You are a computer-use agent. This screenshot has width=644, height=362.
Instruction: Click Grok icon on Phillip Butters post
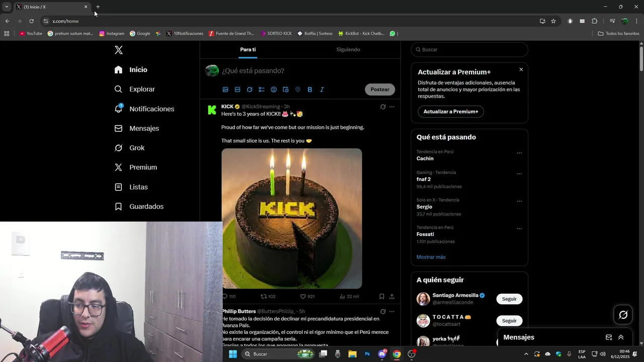[x=383, y=311]
